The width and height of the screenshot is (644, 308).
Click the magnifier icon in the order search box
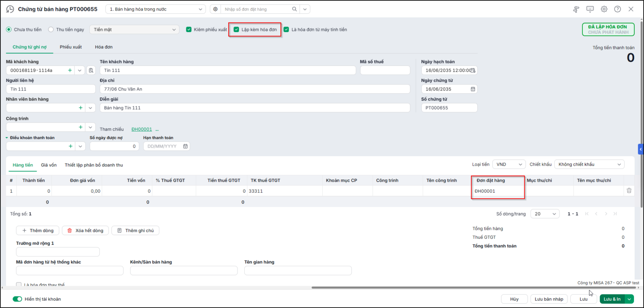[295, 9]
